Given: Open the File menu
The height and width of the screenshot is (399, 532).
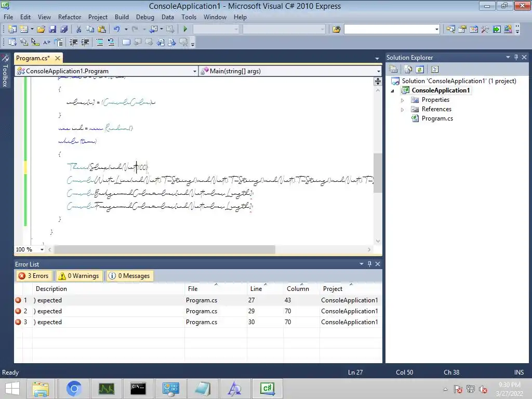Looking at the screenshot, I should (8, 17).
